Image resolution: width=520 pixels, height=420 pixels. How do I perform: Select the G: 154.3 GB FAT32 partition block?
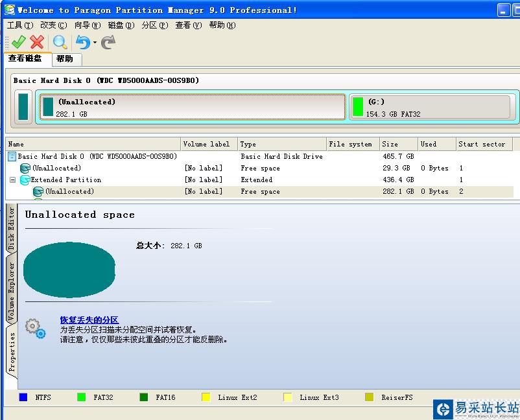(x=432, y=107)
